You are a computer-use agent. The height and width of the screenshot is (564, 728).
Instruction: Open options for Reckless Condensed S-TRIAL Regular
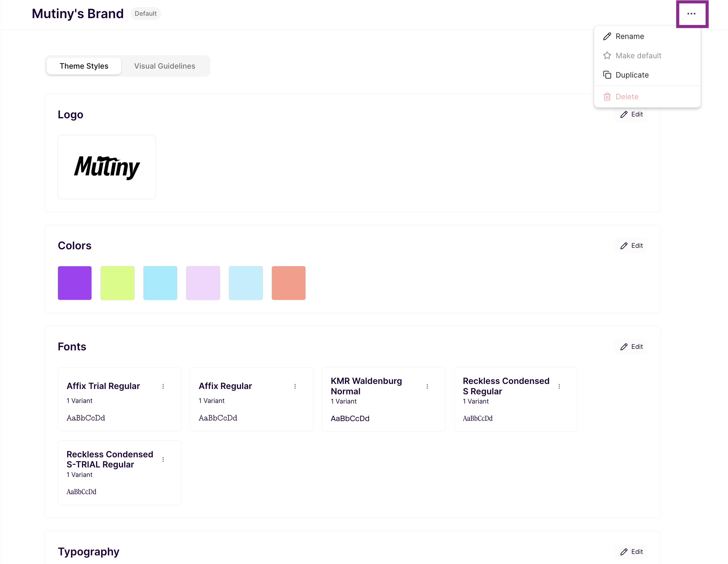pyautogui.click(x=163, y=459)
